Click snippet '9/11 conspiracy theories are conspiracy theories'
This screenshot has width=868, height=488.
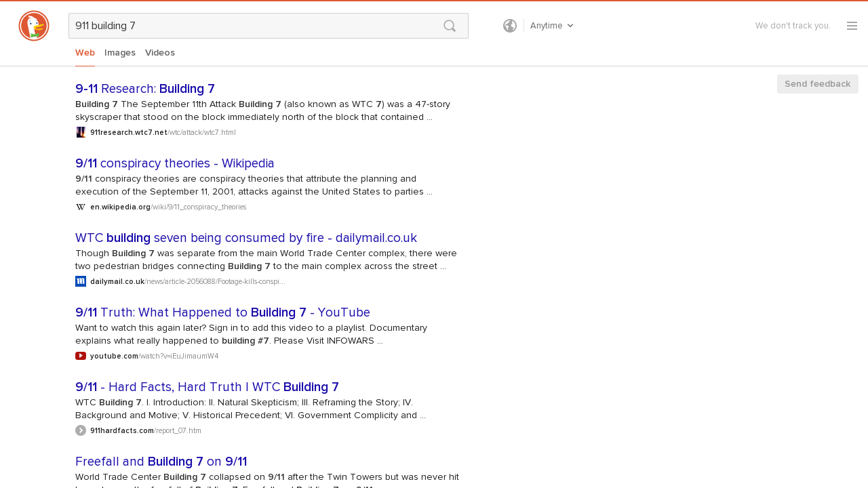pyautogui.click(x=254, y=185)
